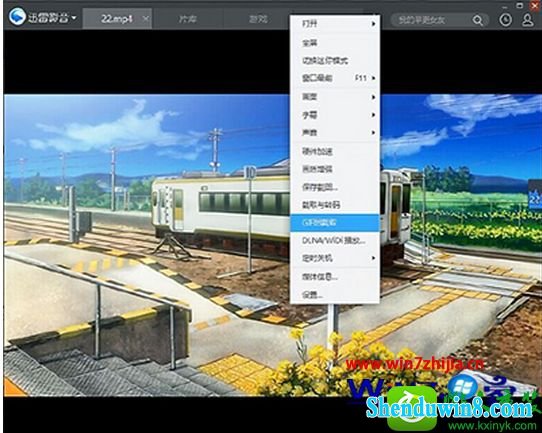542x433 pixels.
Task: Select 全屏 in the context menu
Action: [x=335, y=43]
